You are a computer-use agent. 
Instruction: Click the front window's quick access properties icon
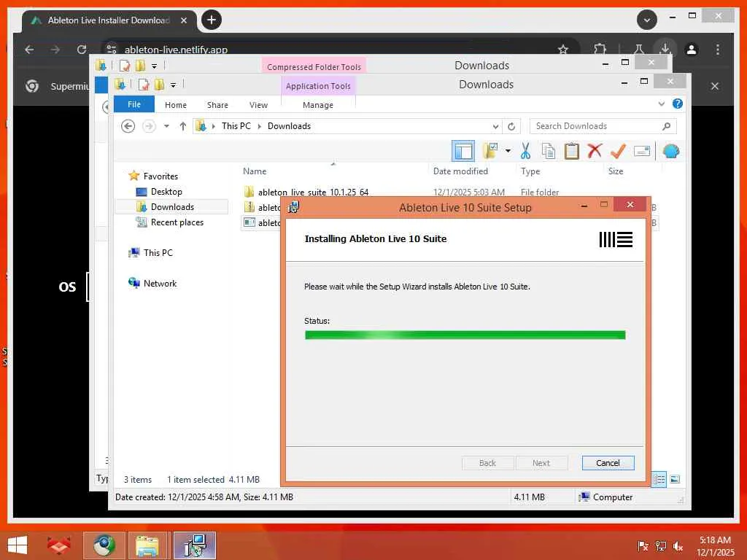tap(144, 85)
